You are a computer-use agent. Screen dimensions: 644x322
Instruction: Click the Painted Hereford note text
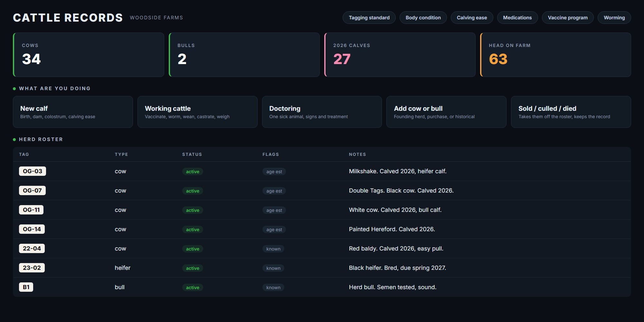pyautogui.click(x=392, y=229)
